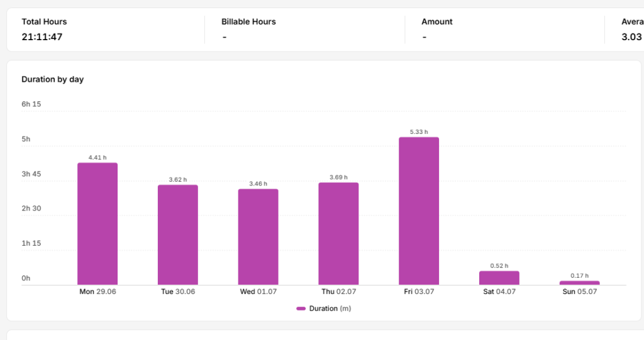The image size is (644, 340).
Task: Toggle the Duration (m) legend label
Action: point(330,309)
